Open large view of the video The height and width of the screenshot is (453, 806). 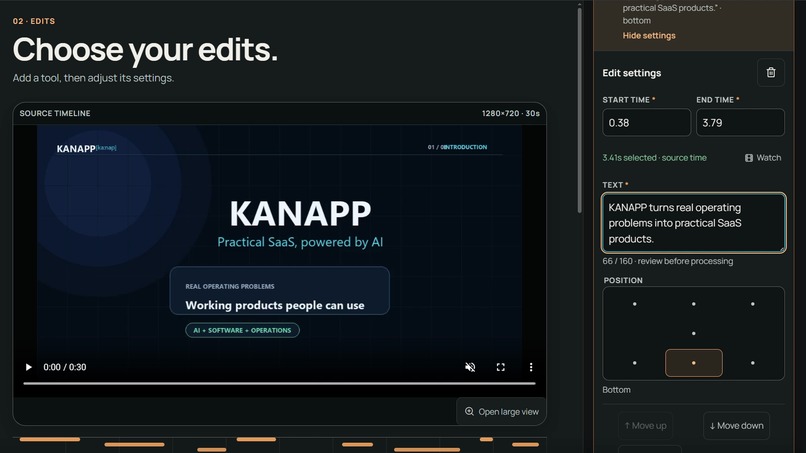[x=501, y=412]
